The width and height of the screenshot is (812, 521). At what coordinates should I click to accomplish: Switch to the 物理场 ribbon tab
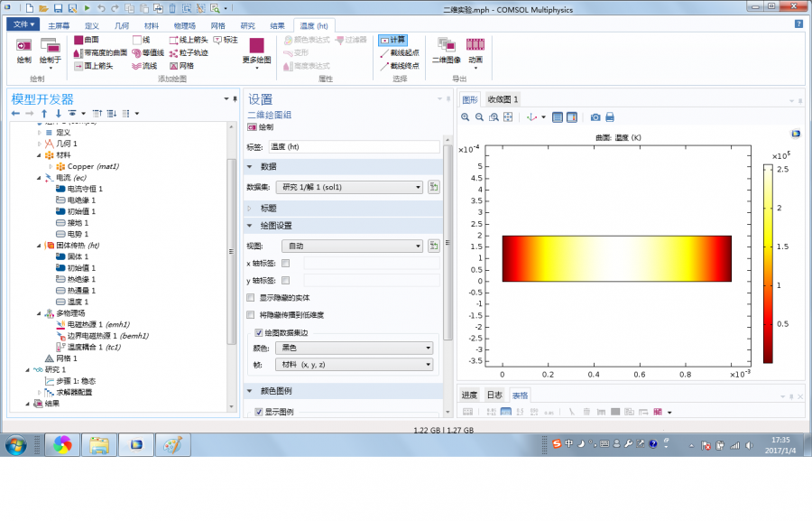point(185,25)
